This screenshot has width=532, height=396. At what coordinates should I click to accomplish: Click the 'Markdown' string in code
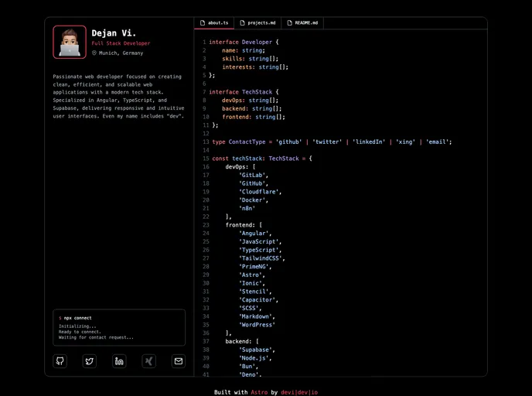(257, 316)
